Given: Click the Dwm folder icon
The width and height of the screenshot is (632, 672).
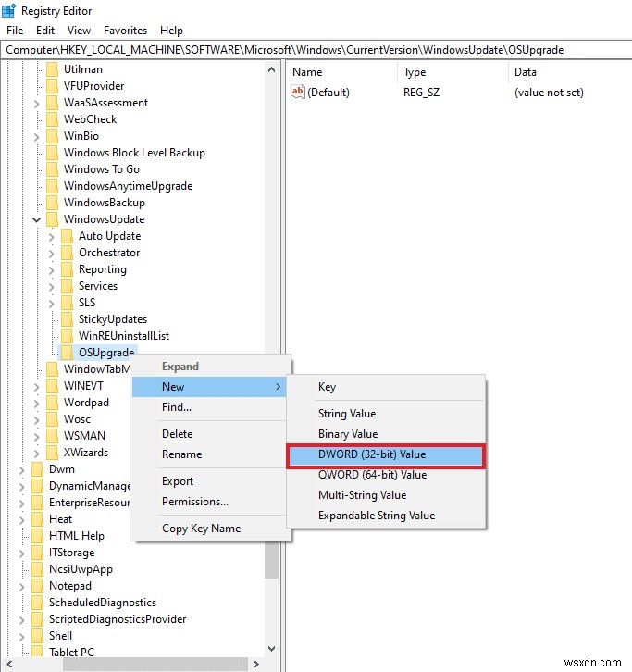Looking at the screenshot, I should click(x=37, y=469).
